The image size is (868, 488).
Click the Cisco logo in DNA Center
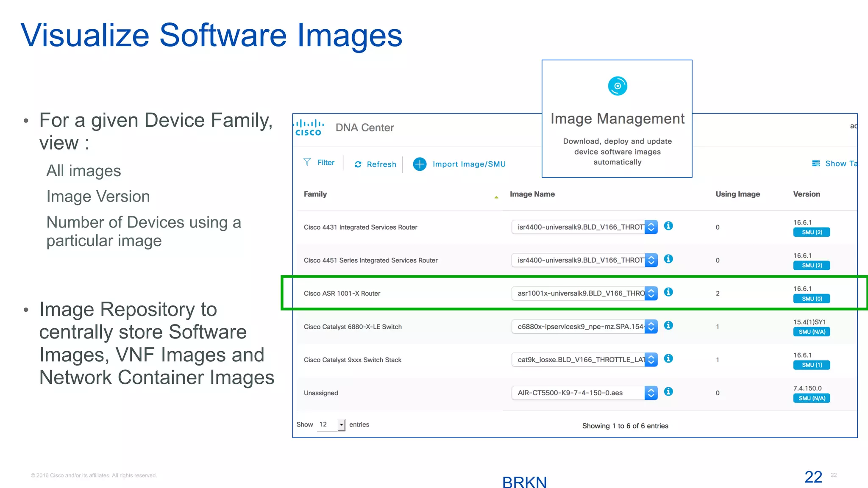click(x=309, y=128)
